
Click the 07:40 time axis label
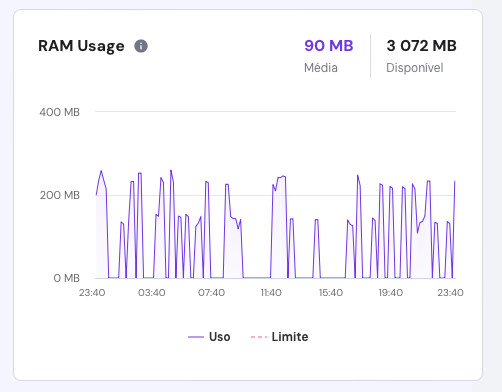211,293
